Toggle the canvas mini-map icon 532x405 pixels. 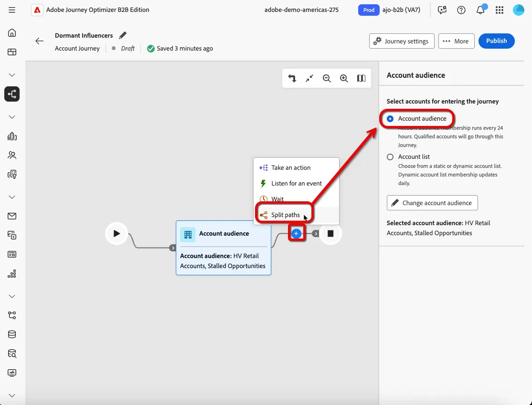[x=362, y=78]
